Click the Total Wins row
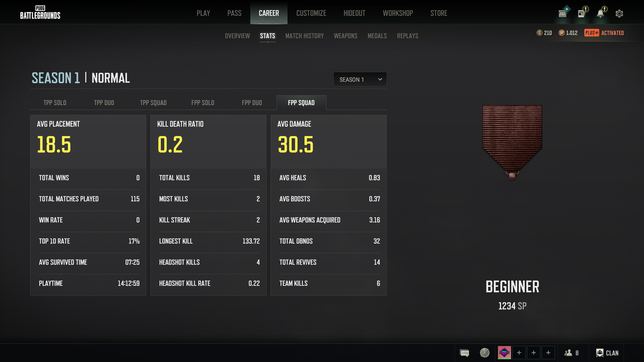 point(89,178)
